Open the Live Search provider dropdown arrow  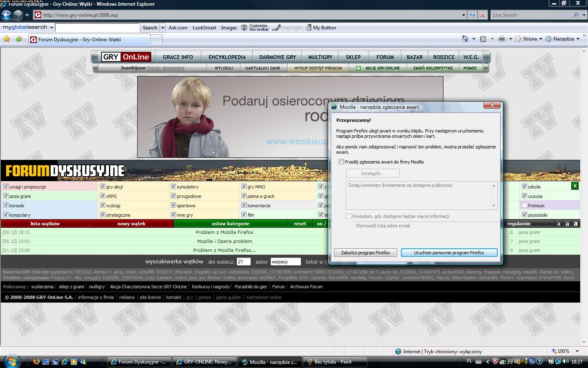pyautogui.click(x=584, y=15)
